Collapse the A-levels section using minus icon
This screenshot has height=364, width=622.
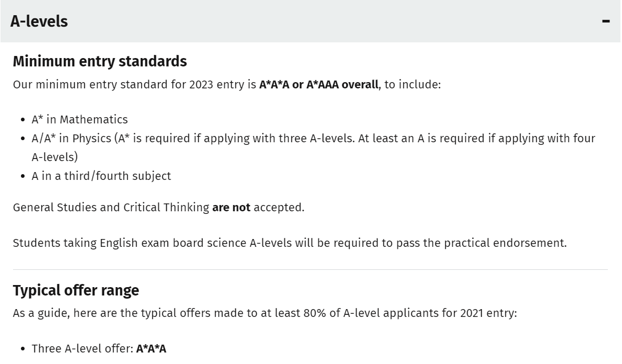(606, 21)
